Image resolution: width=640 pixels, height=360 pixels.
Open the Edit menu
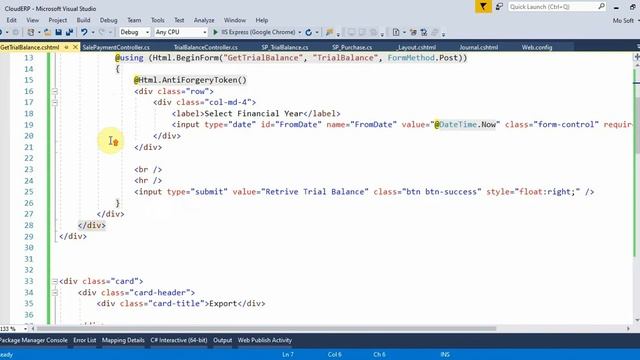click(x=11, y=20)
